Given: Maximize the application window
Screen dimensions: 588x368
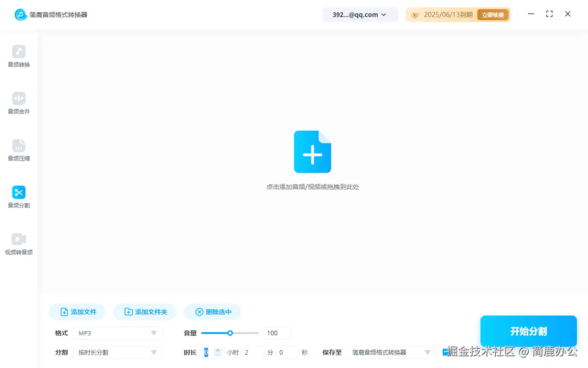Looking at the screenshot, I should click(549, 14).
